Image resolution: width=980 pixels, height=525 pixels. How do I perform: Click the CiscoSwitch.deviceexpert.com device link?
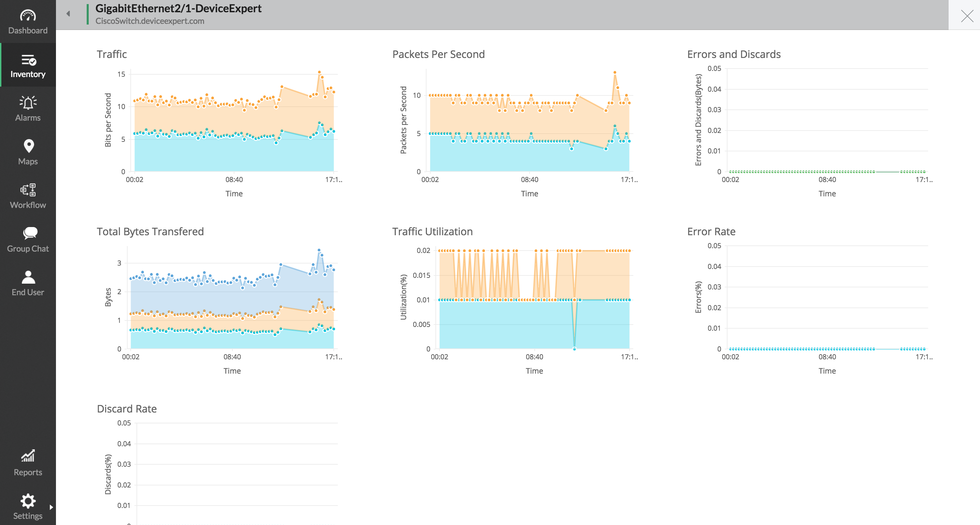pyautogui.click(x=149, y=21)
